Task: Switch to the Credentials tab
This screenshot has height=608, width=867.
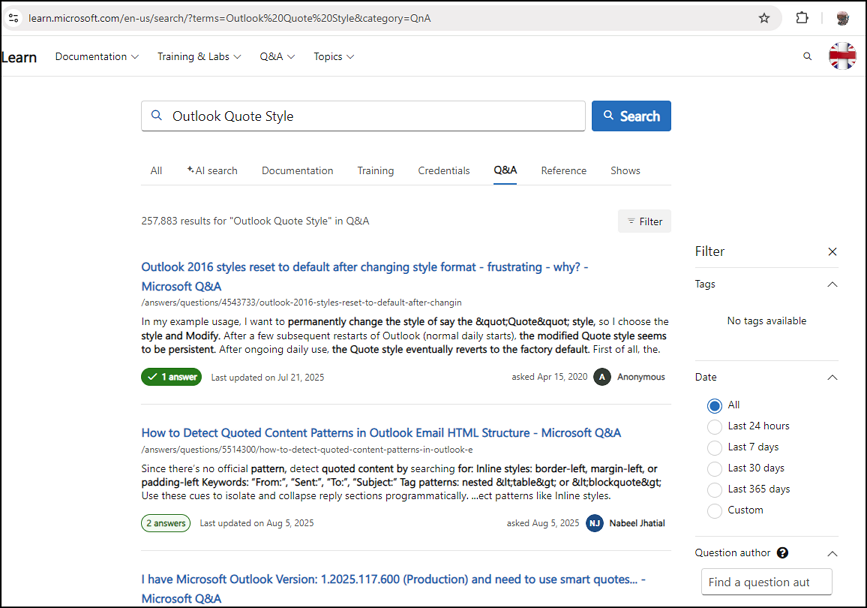Action: tap(444, 171)
